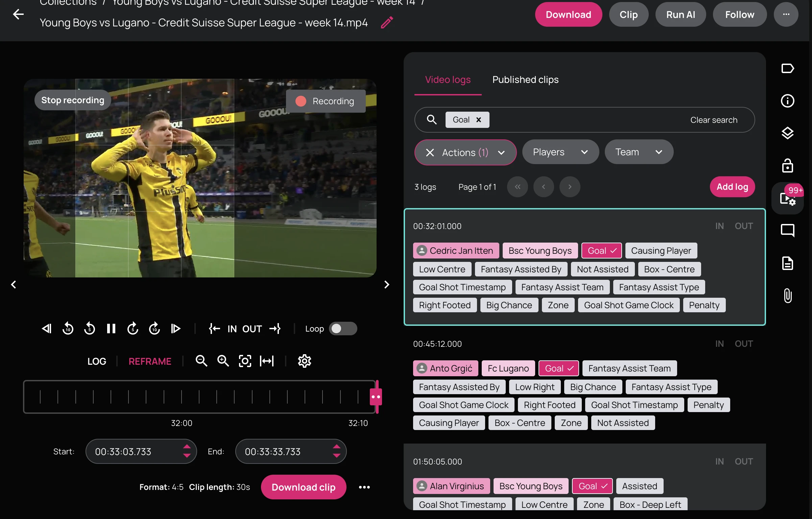Open the attachments paperclip icon

[787, 296]
